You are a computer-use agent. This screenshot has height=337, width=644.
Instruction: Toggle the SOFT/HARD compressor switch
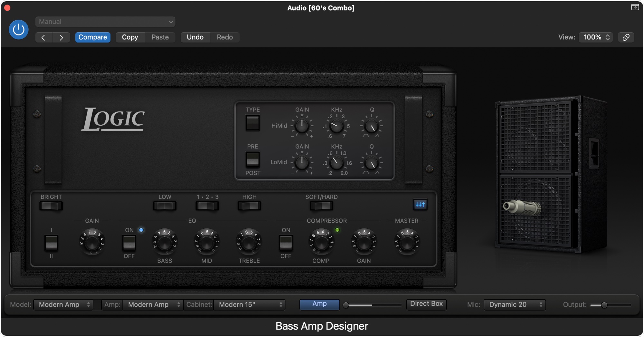tap(321, 206)
